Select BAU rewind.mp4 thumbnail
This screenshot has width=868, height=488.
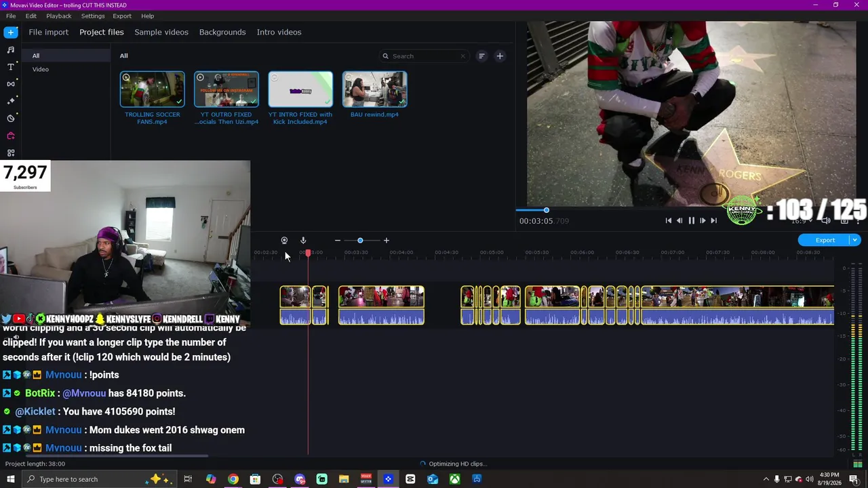click(374, 89)
